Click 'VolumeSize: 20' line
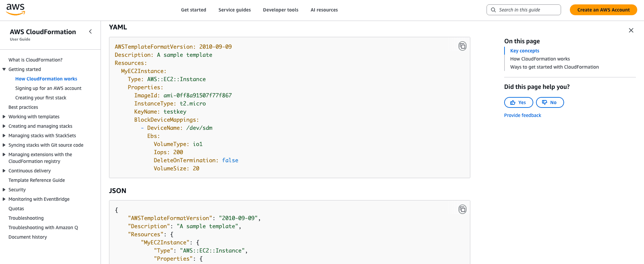644x264 pixels. 176,168
